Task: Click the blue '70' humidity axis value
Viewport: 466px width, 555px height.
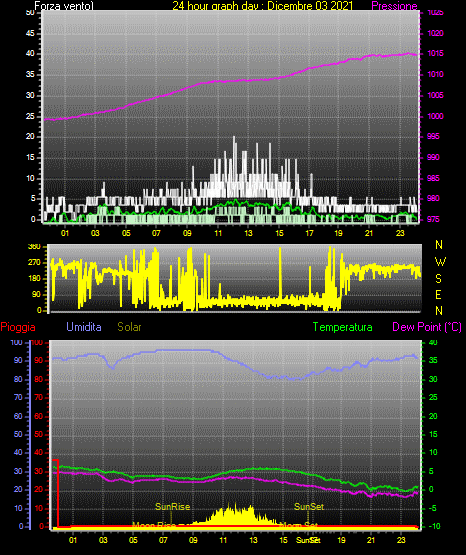Action: coord(18,397)
